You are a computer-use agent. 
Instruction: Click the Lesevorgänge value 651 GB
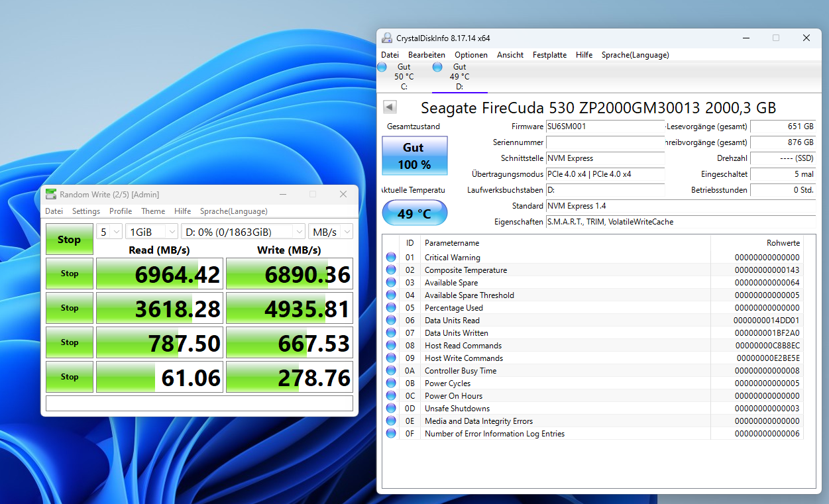[783, 126]
